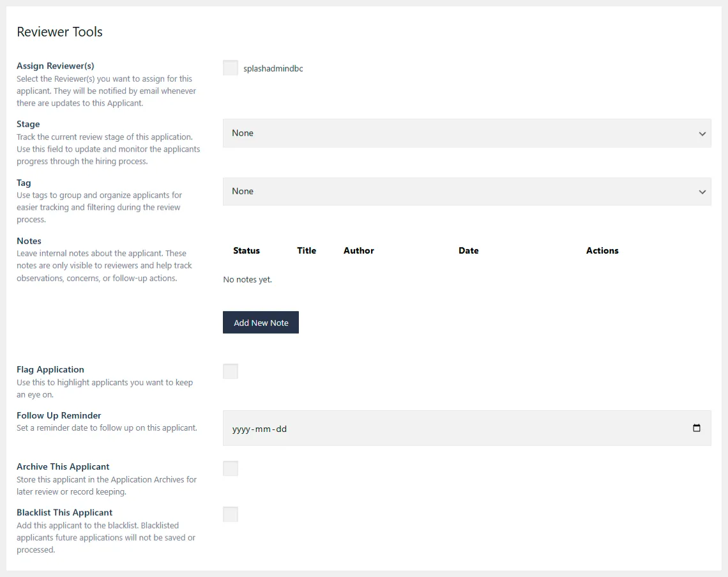
Task: Open the Stage dropdown
Action: (467, 133)
